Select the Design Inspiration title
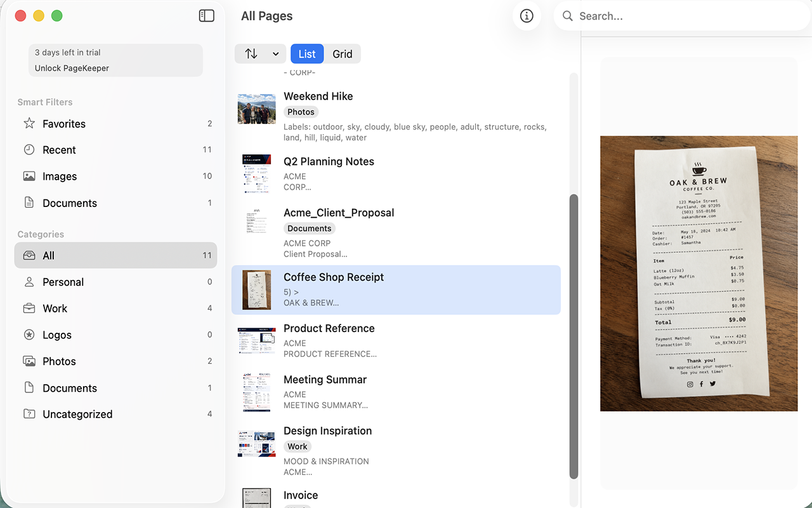 click(327, 431)
